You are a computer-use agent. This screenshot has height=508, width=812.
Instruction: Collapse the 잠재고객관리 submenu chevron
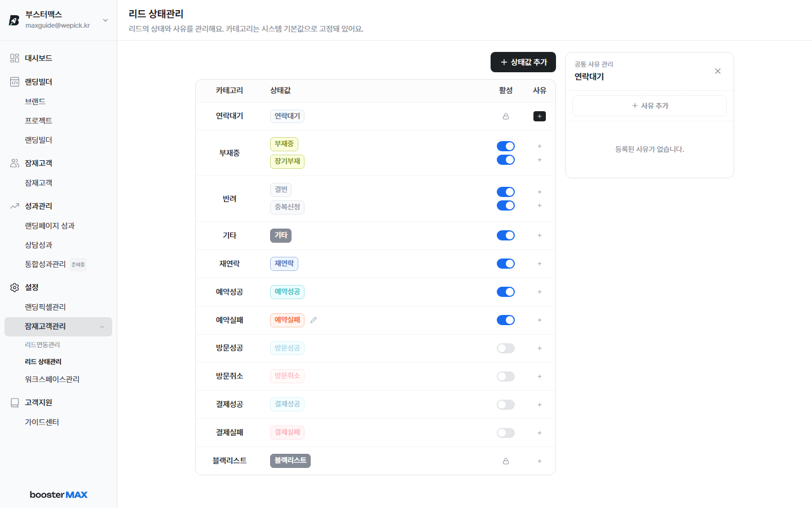coord(102,327)
